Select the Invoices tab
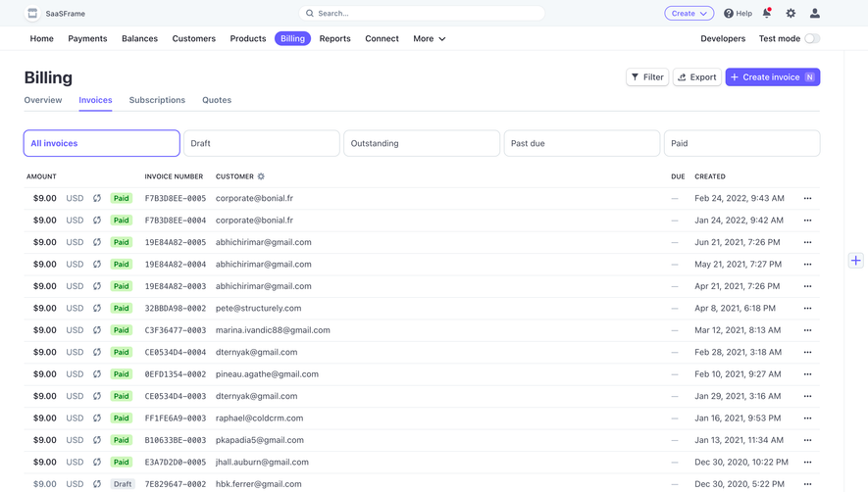Image resolution: width=868 pixels, height=492 pixels. tap(95, 100)
